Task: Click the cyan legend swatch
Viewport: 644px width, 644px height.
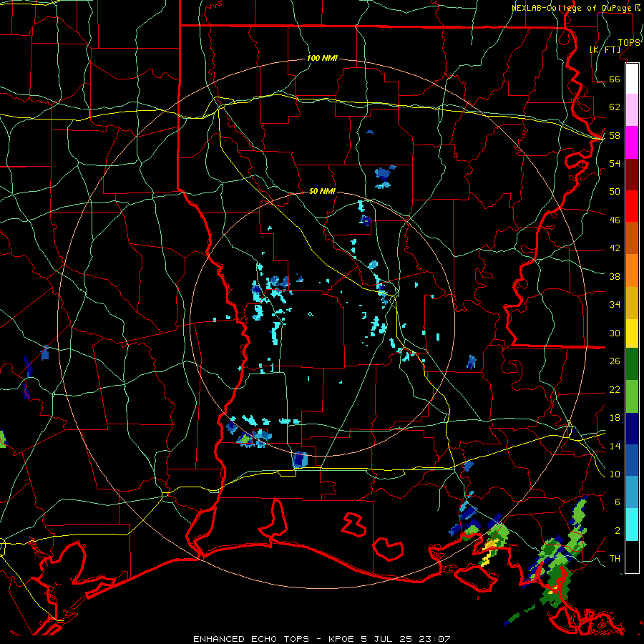Action: pyautogui.click(x=632, y=525)
